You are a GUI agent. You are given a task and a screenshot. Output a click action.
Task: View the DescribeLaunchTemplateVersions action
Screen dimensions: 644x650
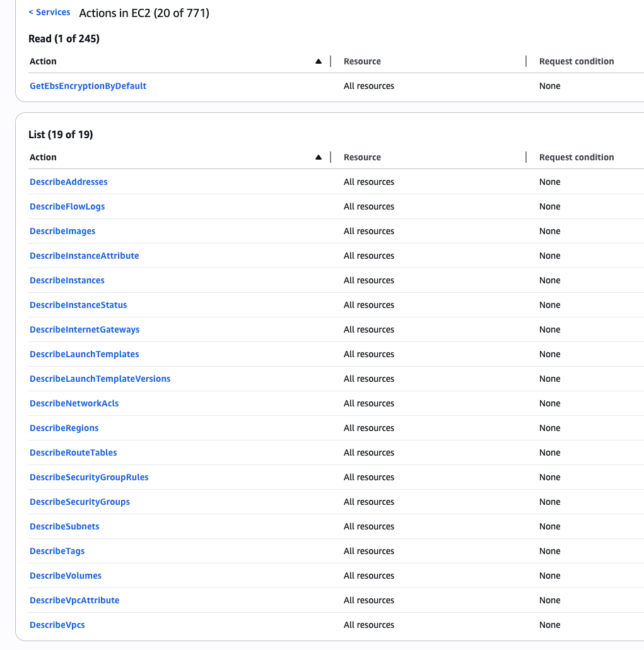coord(100,378)
